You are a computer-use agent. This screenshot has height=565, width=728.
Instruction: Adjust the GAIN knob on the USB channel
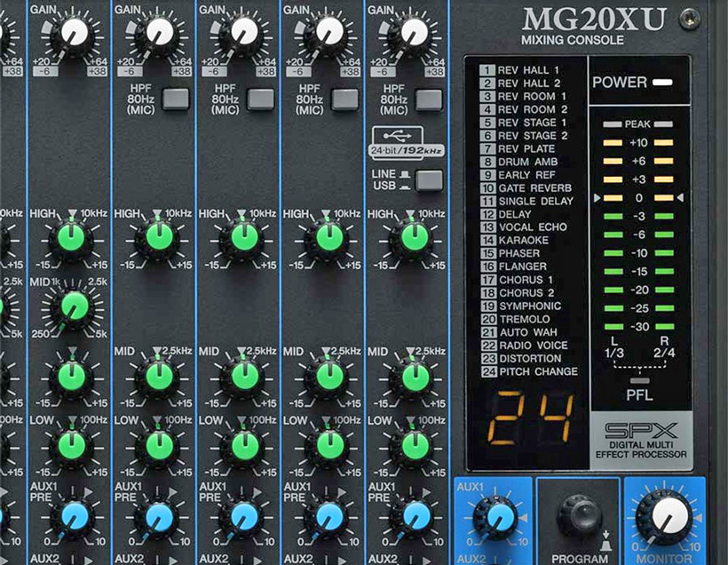(412, 34)
